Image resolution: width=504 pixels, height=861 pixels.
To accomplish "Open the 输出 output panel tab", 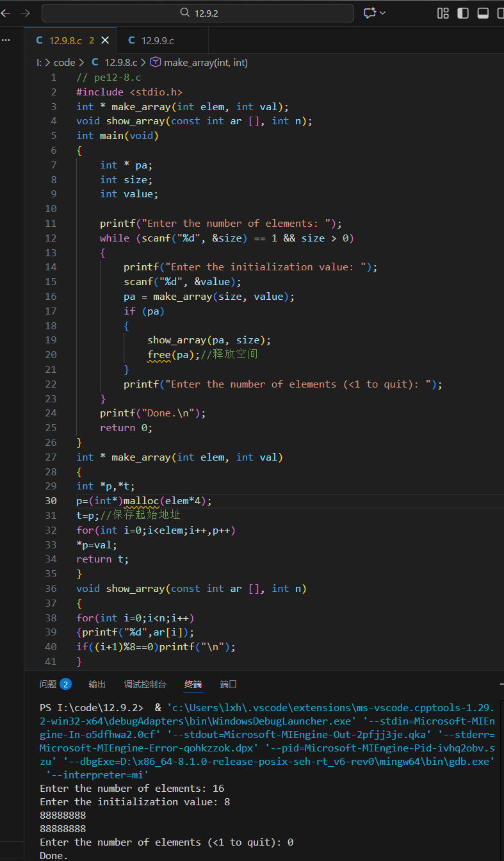I will coord(97,684).
